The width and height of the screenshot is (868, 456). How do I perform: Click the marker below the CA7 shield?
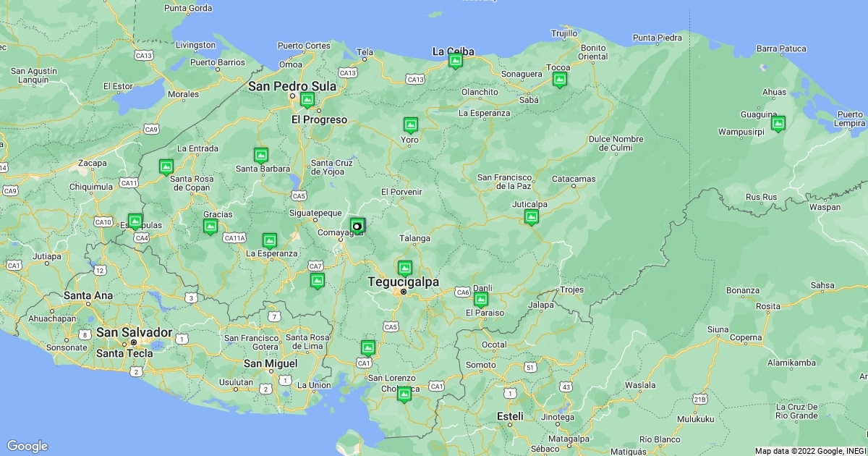(316, 282)
